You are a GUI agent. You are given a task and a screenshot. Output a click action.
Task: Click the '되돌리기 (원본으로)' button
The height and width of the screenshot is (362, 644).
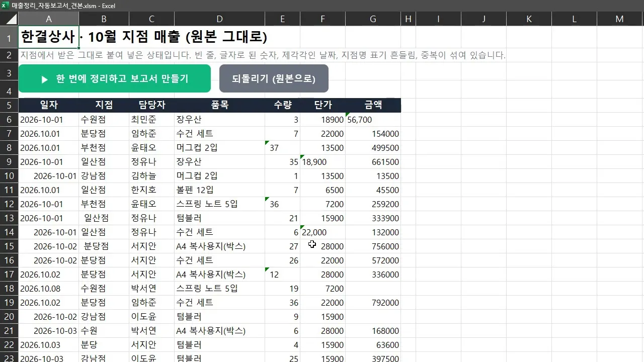coord(274,78)
